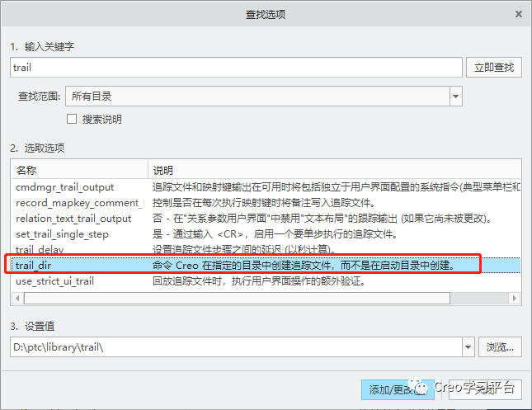
Task: Select the cmdmgr_trail_output option row
Action: tap(266, 187)
